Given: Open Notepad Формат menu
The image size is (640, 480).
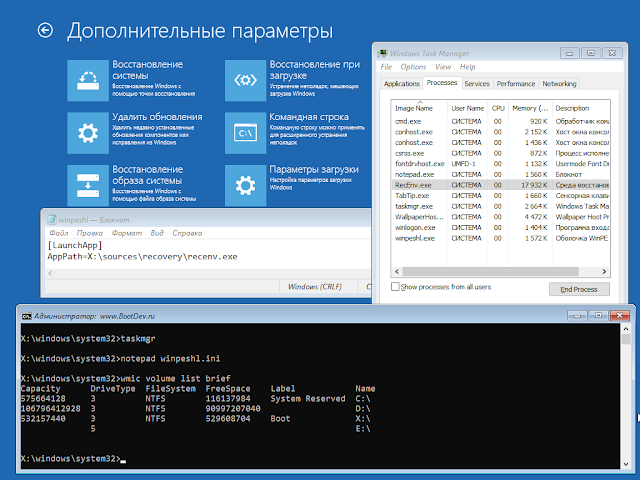Looking at the screenshot, I should [x=127, y=233].
